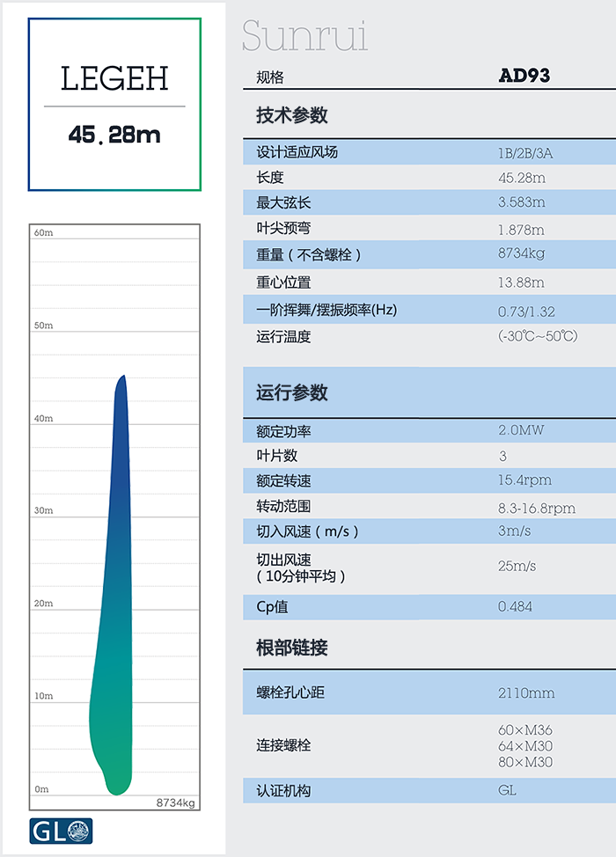The width and height of the screenshot is (616, 857).
Task: Select the value 2110mm
Action: click(526, 693)
